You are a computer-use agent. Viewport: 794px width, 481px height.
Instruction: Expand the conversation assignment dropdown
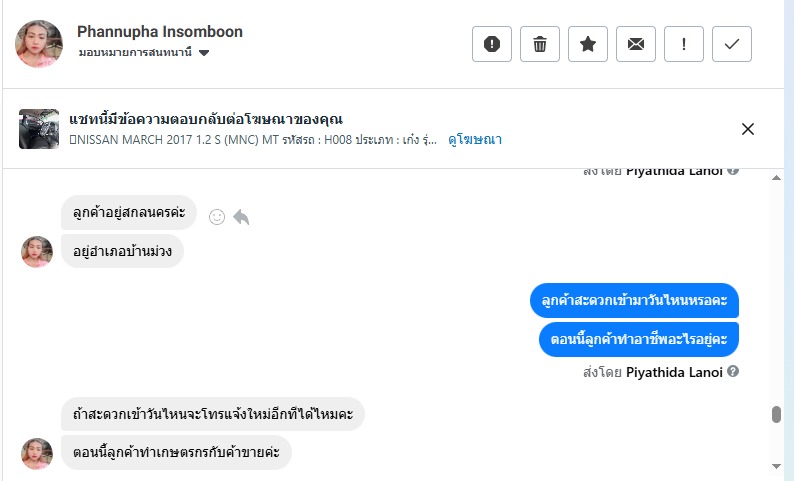pos(204,53)
